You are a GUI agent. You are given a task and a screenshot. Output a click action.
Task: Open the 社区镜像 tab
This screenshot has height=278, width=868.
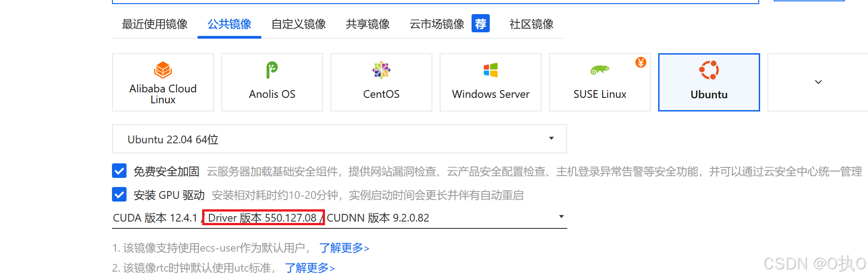pos(531,24)
